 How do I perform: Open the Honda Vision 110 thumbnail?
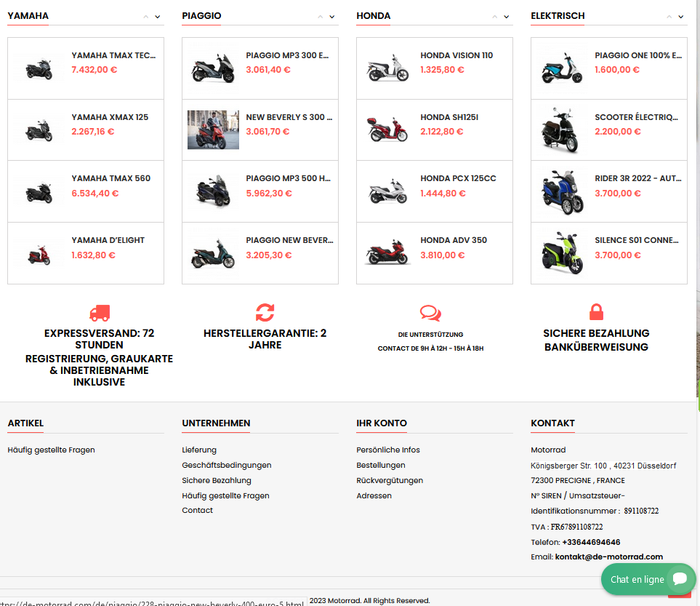point(387,68)
